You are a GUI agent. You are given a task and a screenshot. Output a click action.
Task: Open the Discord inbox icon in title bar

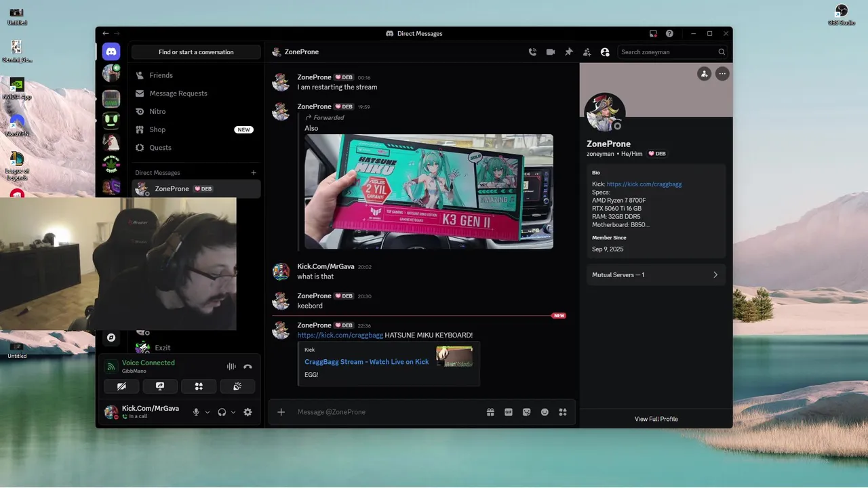point(653,33)
